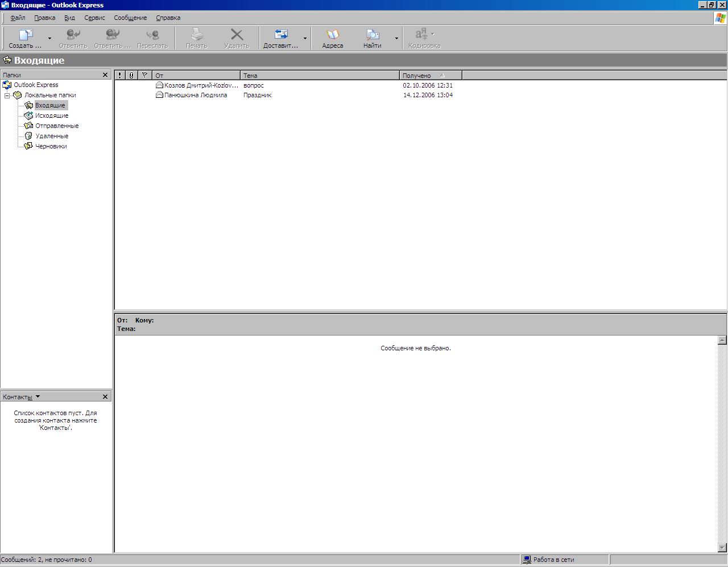Click the Создать (create mail) toolbar button
Screen dimensions: 728x567
coord(25,38)
